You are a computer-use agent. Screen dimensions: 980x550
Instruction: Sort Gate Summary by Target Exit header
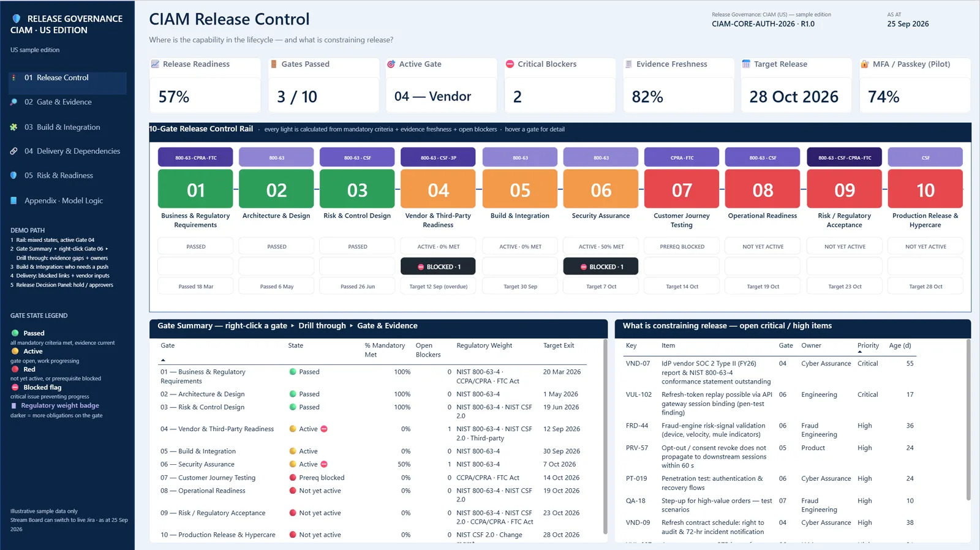point(559,346)
